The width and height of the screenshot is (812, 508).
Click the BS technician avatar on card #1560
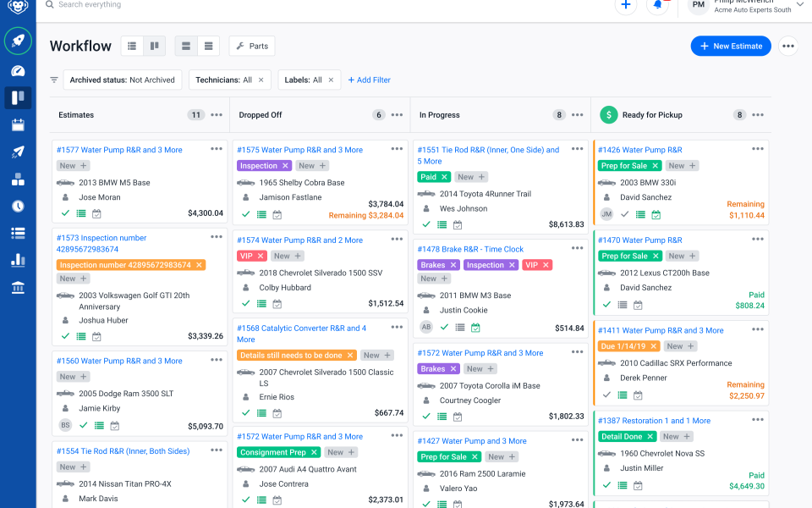pos(65,425)
